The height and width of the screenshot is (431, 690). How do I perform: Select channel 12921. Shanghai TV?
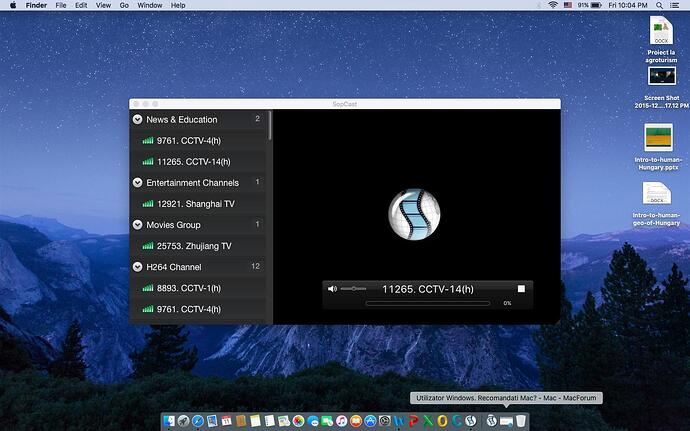(x=195, y=204)
